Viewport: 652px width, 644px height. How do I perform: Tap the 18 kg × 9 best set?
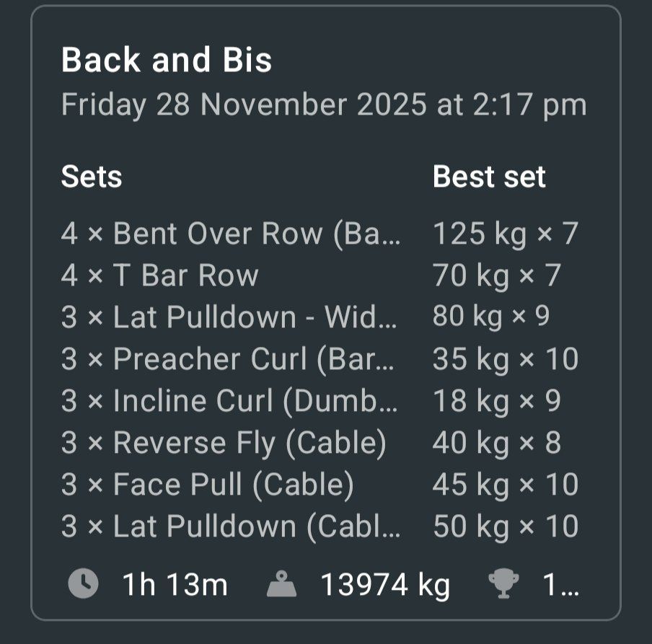(496, 401)
